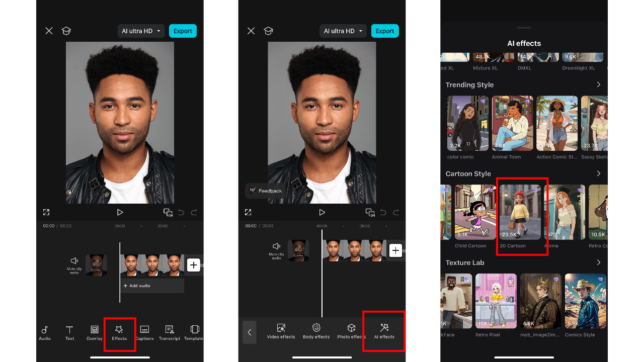Open the Template tool on left screen
The height and width of the screenshot is (362, 644).
pos(194,333)
